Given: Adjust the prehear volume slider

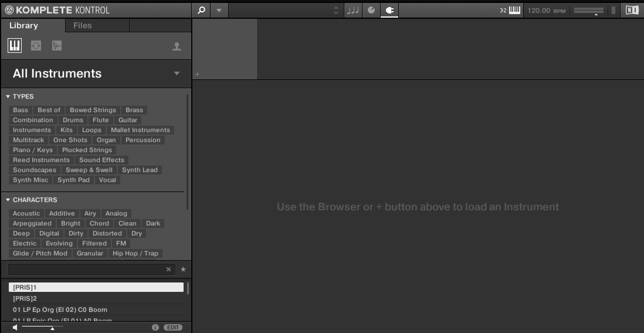Looking at the screenshot, I should pos(52,328).
